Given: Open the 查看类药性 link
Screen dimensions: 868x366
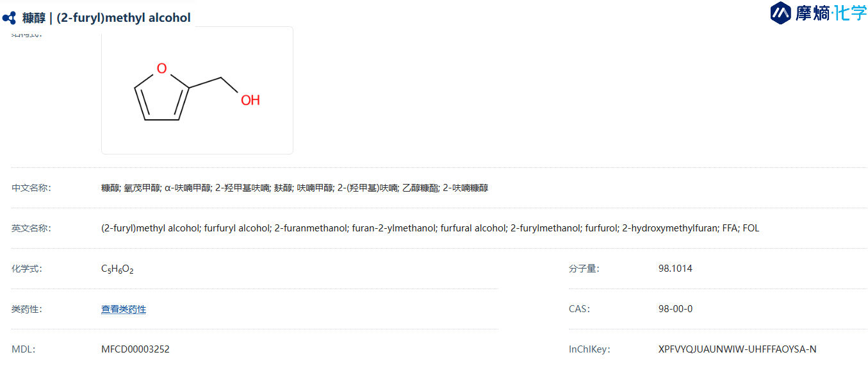Looking at the screenshot, I should [124, 310].
